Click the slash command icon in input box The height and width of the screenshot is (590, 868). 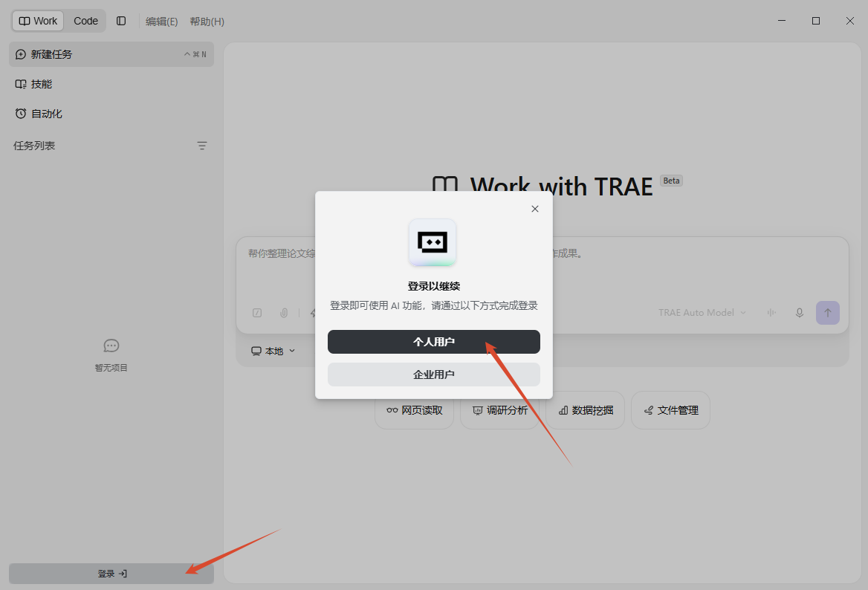pyautogui.click(x=257, y=313)
